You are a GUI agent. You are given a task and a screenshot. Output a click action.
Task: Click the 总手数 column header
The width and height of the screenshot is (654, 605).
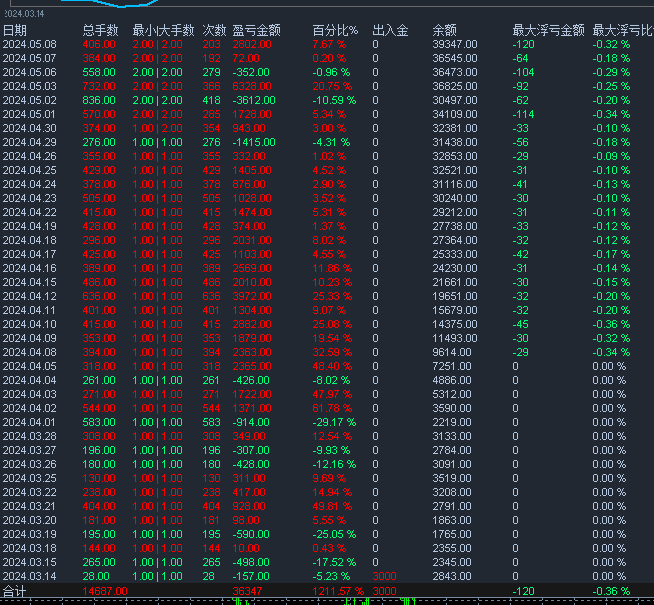click(100, 31)
